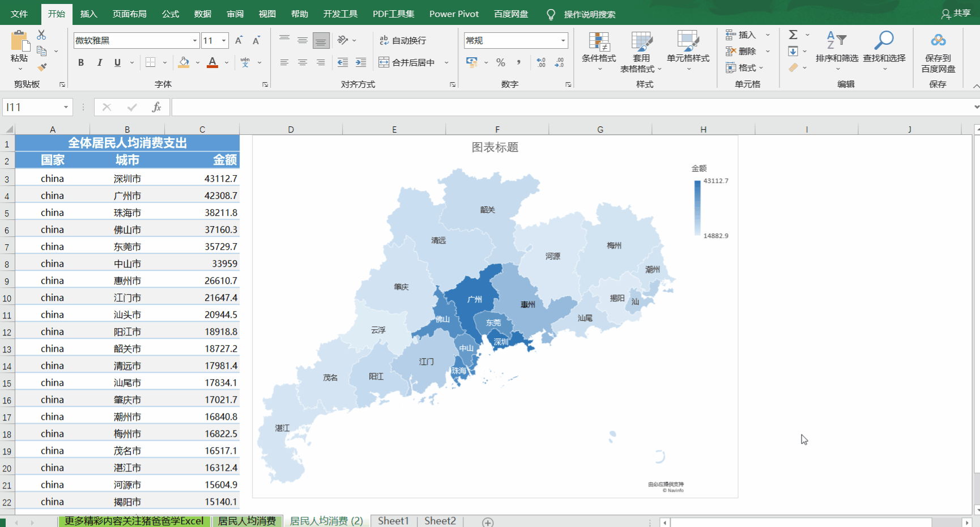Open the 条件格式 (Conditional Formatting) menu
This screenshot has height=527, width=980.
599,52
